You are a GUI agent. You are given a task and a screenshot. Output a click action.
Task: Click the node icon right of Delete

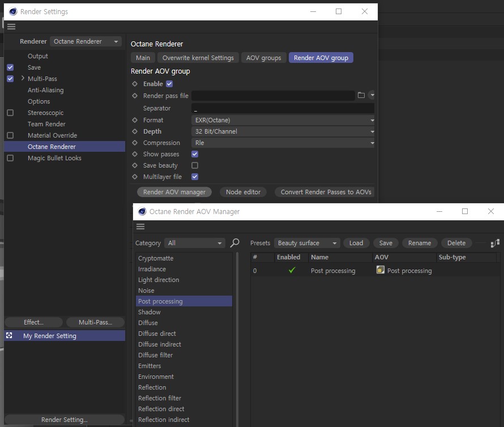(495, 243)
